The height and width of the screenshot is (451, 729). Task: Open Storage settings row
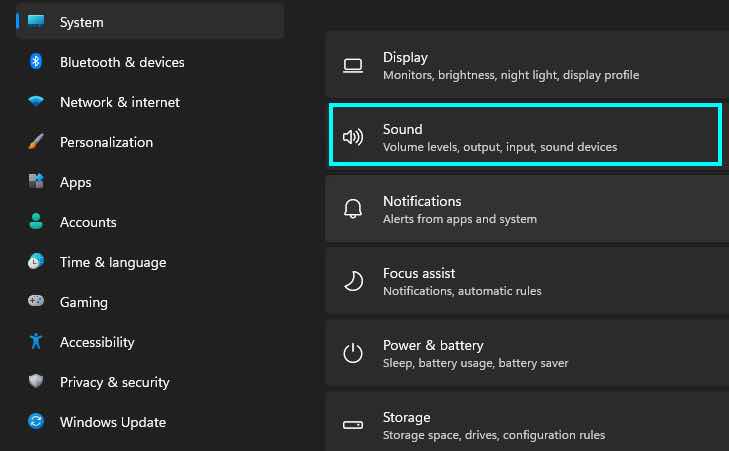(525, 425)
